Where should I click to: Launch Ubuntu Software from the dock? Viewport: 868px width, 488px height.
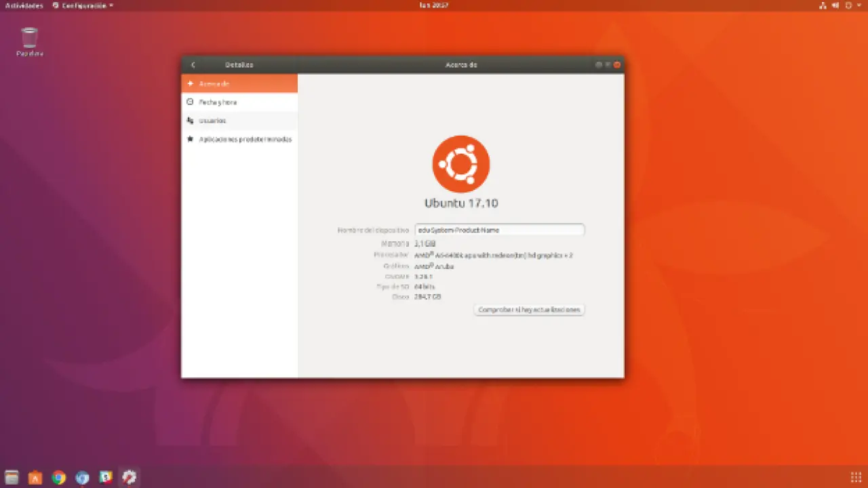pyautogui.click(x=35, y=477)
